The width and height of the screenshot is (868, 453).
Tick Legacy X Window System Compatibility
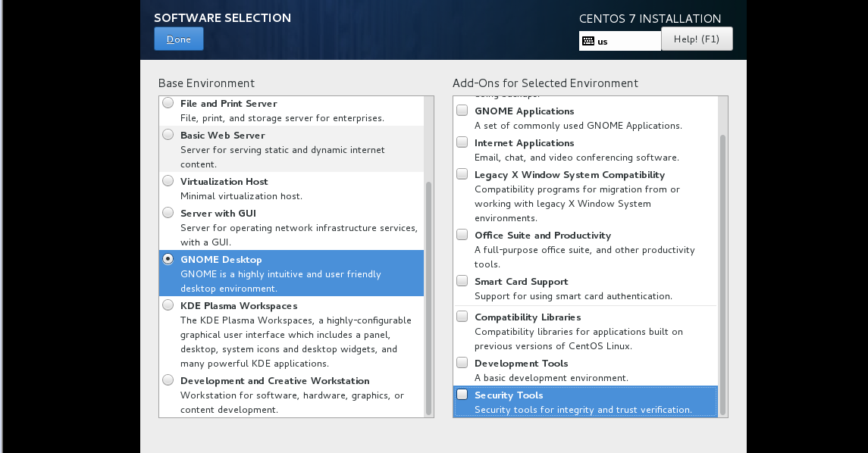coord(462,174)
